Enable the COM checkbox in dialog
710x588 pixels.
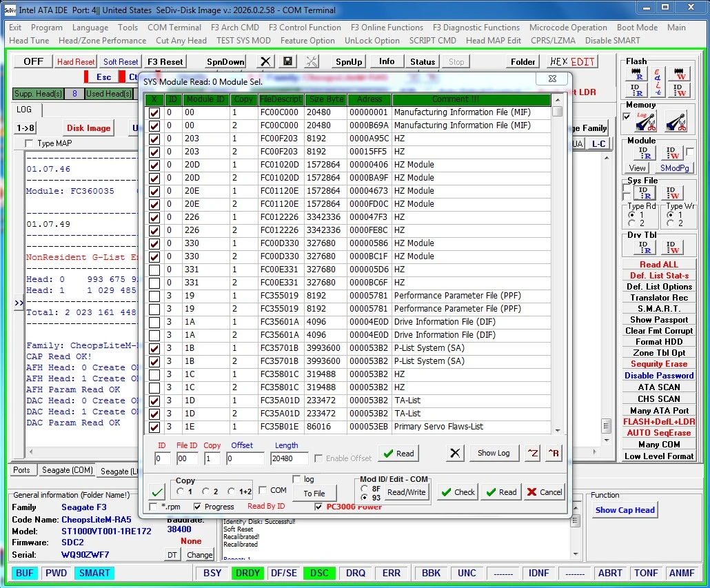coord(262,490)
